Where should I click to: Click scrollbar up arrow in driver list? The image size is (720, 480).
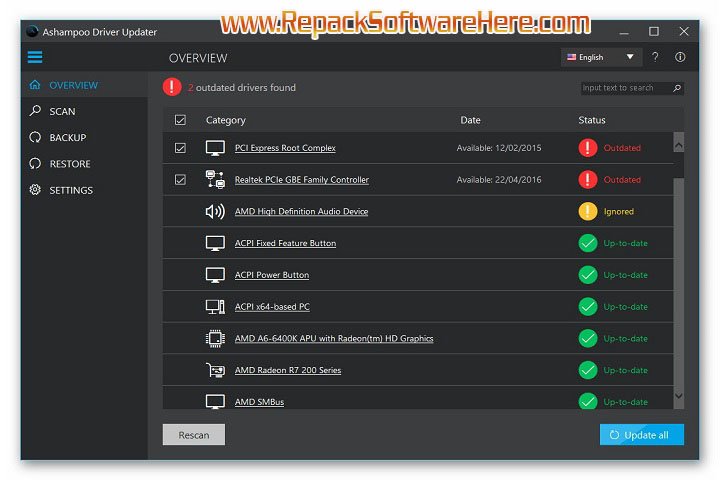coord(679,145)
